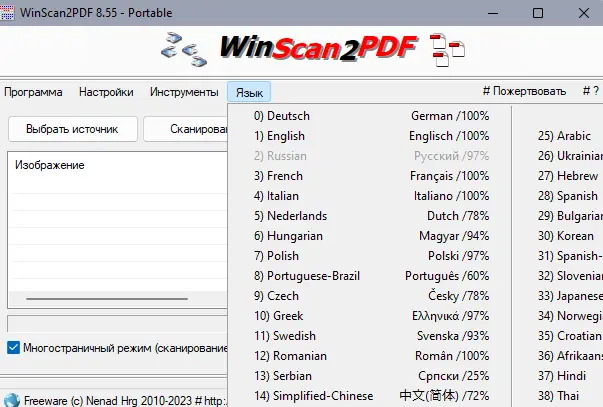Open the # Пожертвовать donate menu
This screenshot has height=407, width=603.
point(525,91)
